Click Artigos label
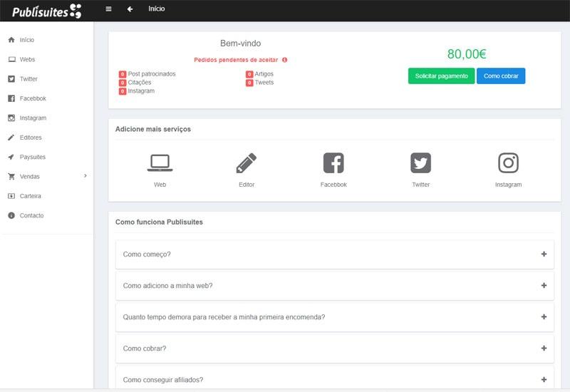Screen dimensions: 570x392 click(264, 74)
